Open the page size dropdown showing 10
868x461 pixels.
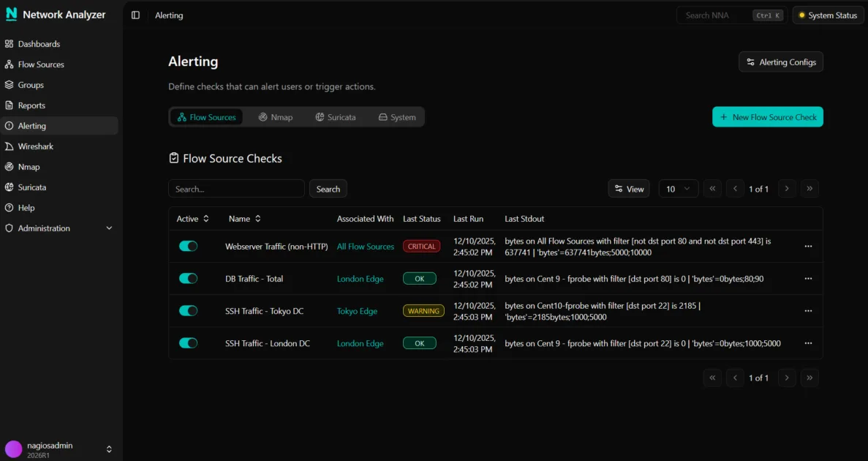point(678,188)
